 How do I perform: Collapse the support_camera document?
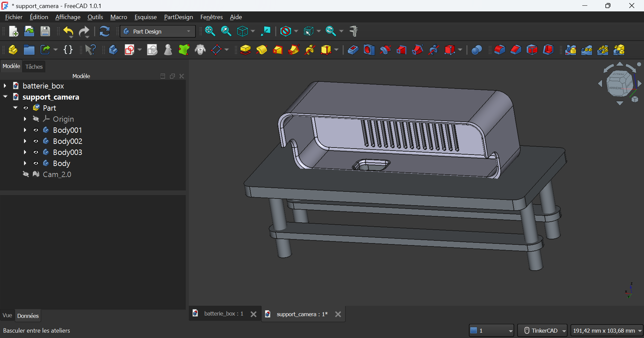(x=5, y=97)
